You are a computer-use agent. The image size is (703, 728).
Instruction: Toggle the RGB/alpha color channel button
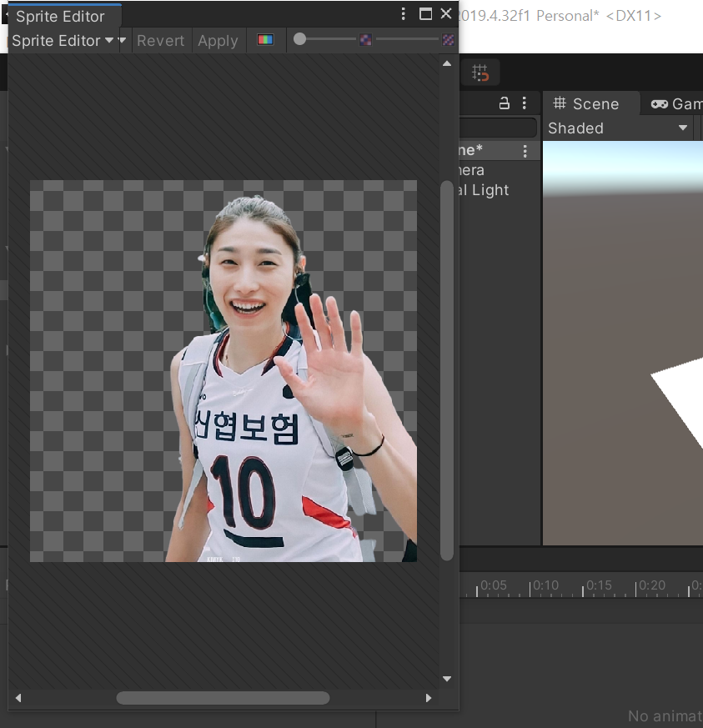[265, 40]
